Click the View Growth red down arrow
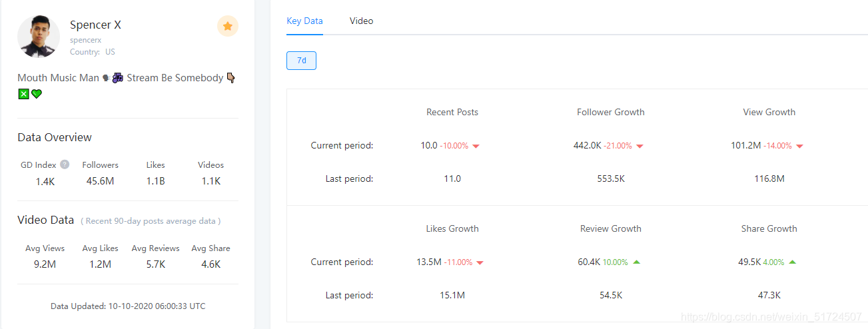The height and width of the screenshot is (329, 868). point(799,146)
